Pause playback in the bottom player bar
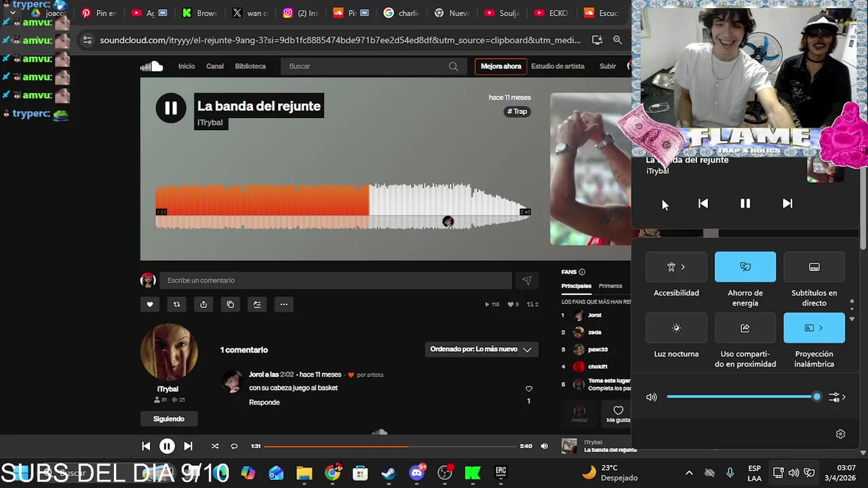The image size is (868, 488). 167,446
